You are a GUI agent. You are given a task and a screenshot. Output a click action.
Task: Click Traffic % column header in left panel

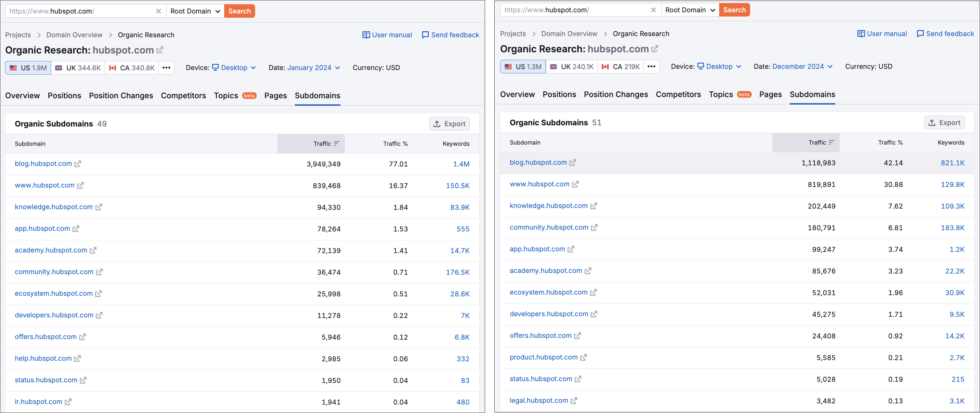tap(395, 144)
